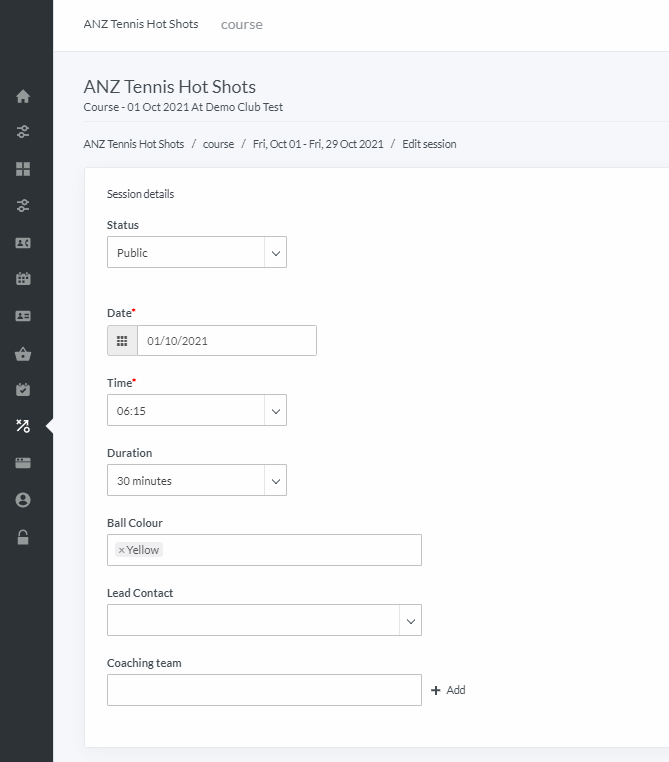The height and width of the screenshot is (762, 669).
Task: Open the Lead Contact dropdown
Action: 264,620
